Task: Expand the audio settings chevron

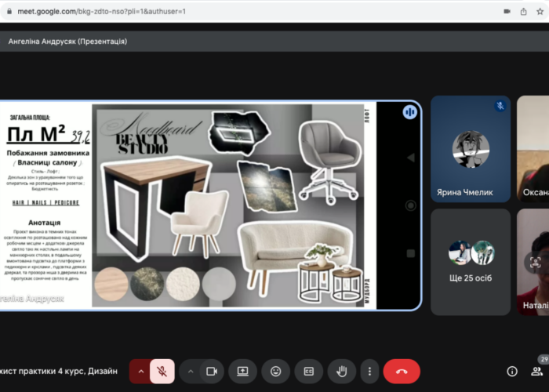Action: [141, 371]
